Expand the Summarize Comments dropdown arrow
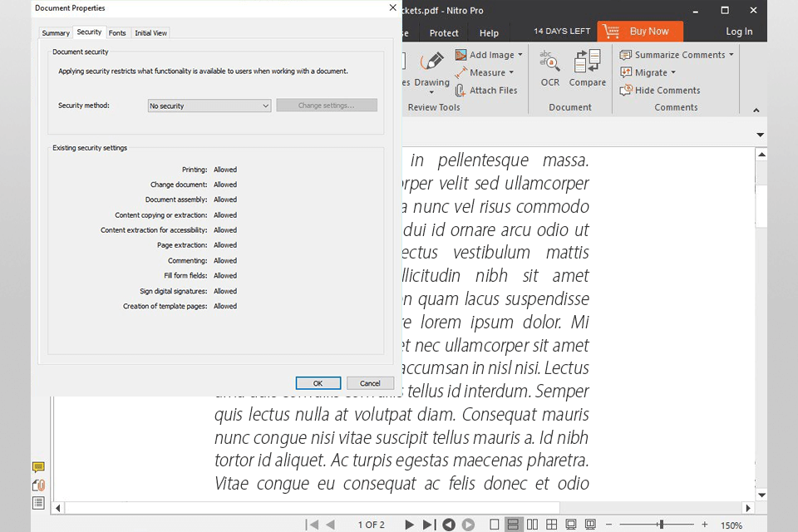This screenshot has height=532, width=798. click(731, 55)
